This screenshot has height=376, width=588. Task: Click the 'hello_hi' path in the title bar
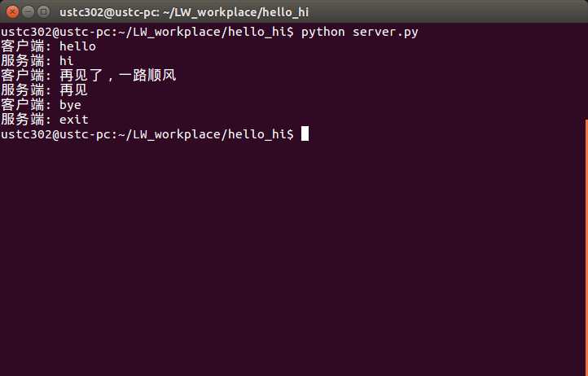(285, 12)
